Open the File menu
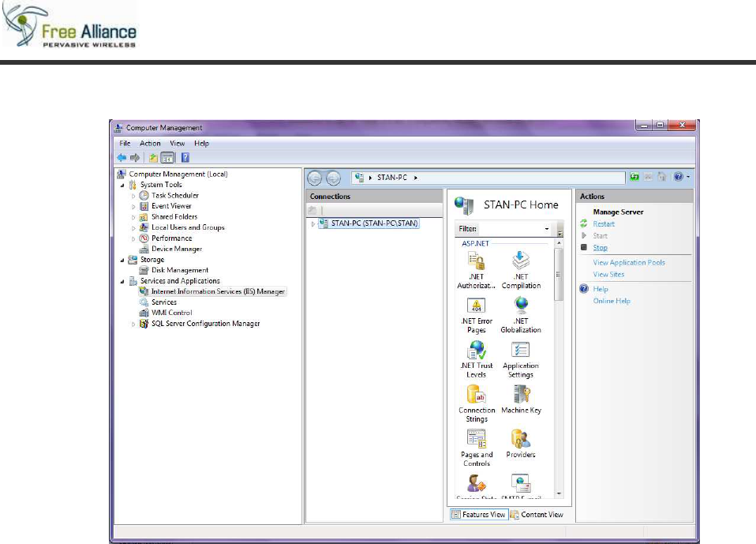Screen dimensions: 756x544 (x=125, y=143)
